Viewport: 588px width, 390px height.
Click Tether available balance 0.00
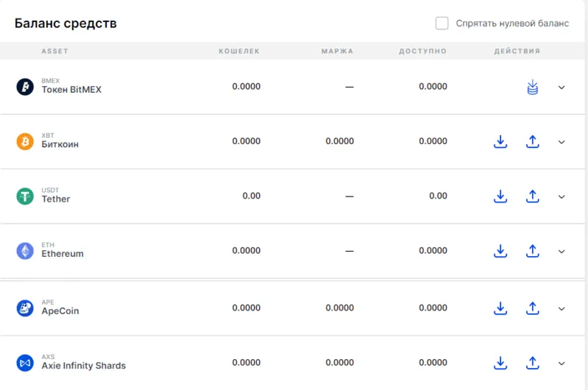click(x=438, y=196)
